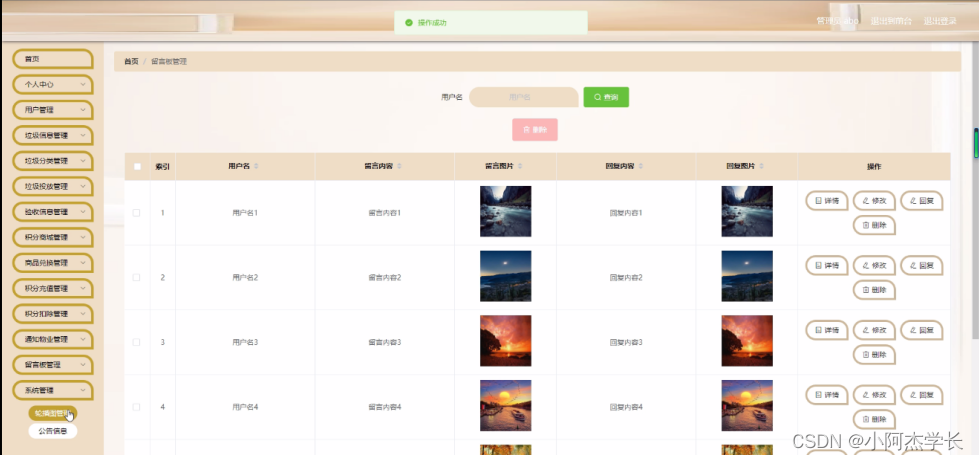
Task: Click 修改 edit button for 用户名1
Action: click(874, 201)
